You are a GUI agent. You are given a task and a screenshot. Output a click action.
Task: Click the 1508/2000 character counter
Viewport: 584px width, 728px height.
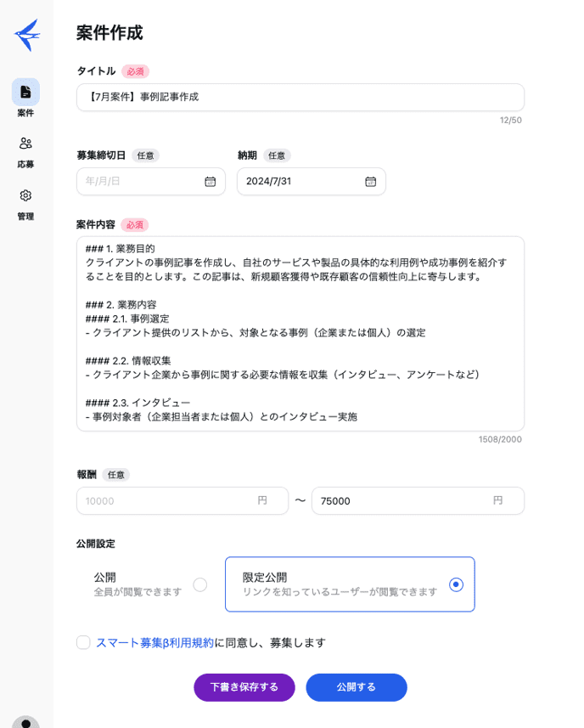(x=500, y=439)
